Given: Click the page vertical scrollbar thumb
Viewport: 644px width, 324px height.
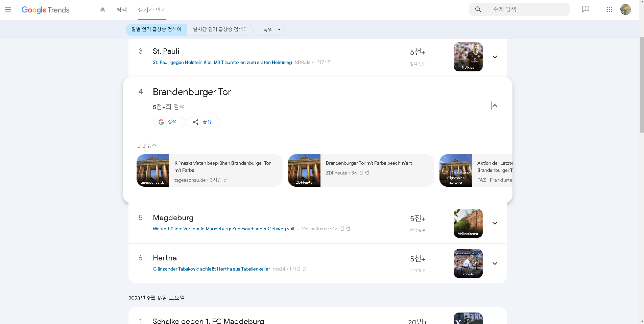Looking at the screenshot, I should click(642, 85).
